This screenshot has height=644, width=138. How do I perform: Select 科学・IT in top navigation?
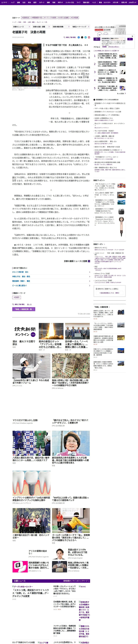60,2
